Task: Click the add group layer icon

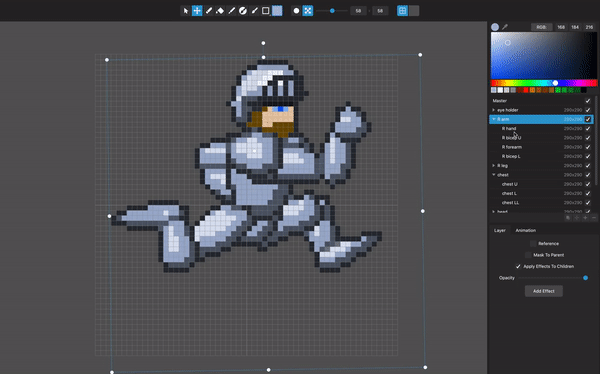Action: 577,217
